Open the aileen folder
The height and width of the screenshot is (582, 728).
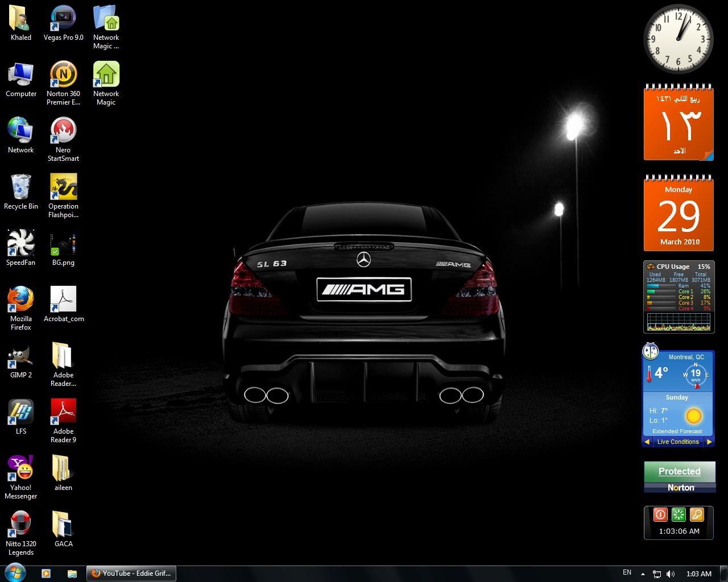(64, 473)
